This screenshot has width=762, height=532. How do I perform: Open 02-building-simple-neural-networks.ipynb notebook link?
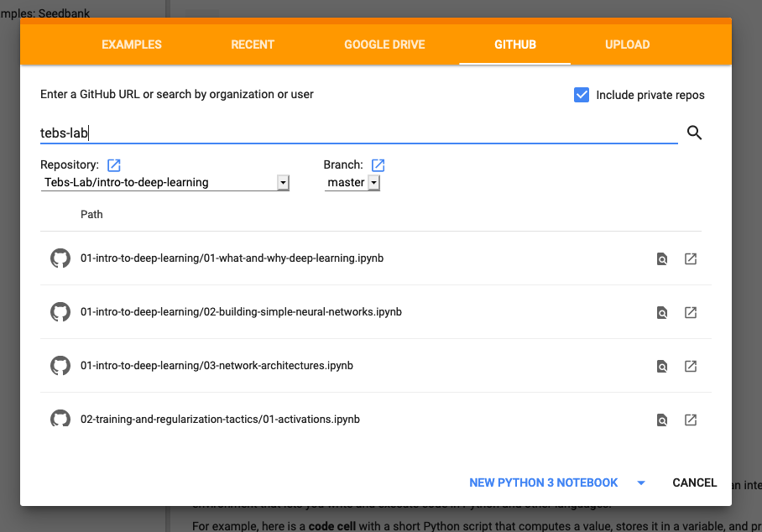click(241, 312)
